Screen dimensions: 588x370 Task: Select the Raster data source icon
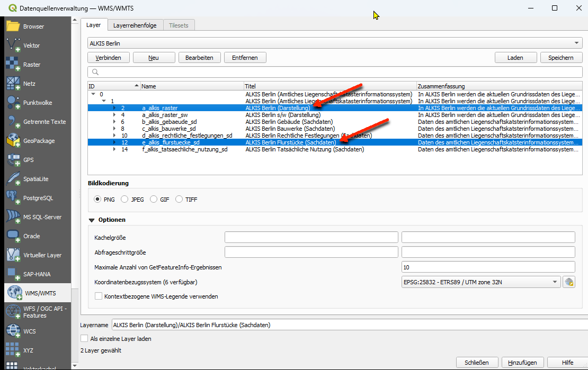13,65
